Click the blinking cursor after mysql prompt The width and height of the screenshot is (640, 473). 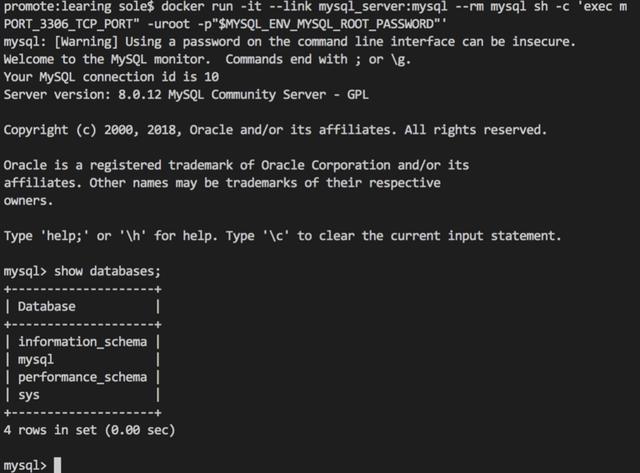(x=58, y=465)
